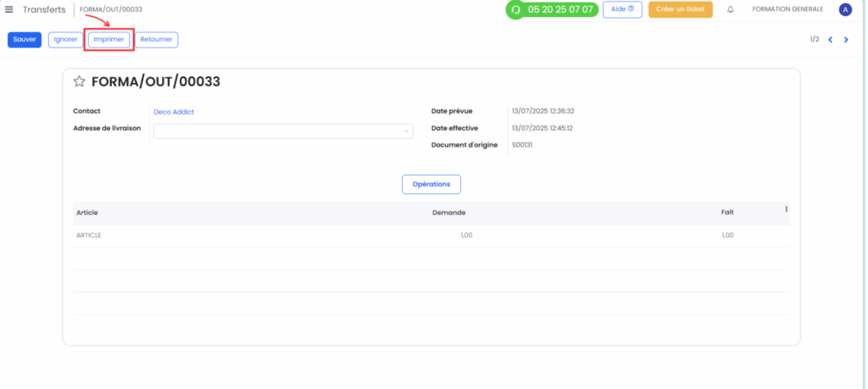Go to the next record arrow

coord(846,39)
